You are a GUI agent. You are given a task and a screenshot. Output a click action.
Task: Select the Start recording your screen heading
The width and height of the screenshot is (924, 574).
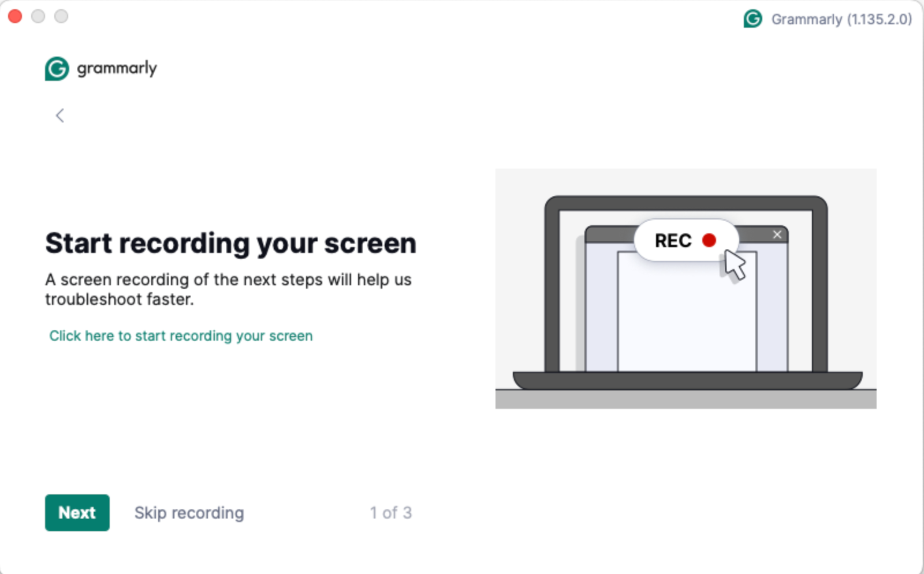[230, 243]
